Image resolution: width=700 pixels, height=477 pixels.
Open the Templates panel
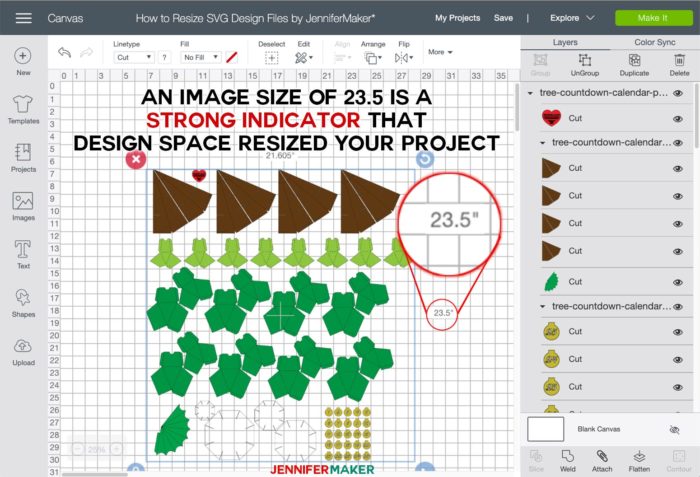point(23,109)
